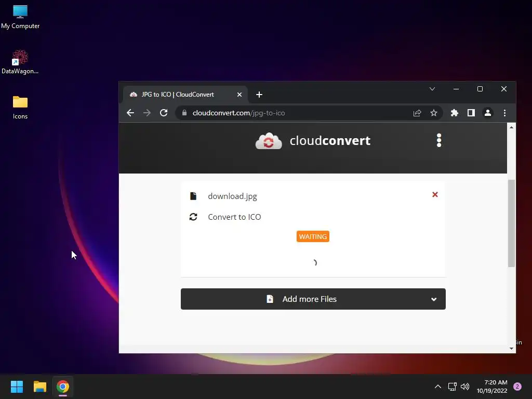Share this page from address bar
Viewport: 532px width, 399px height.
coord(417,113)
